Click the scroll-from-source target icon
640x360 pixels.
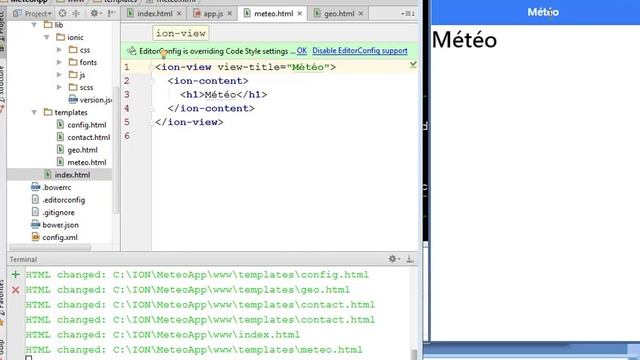pyautogui.click(x=62, y=13)
